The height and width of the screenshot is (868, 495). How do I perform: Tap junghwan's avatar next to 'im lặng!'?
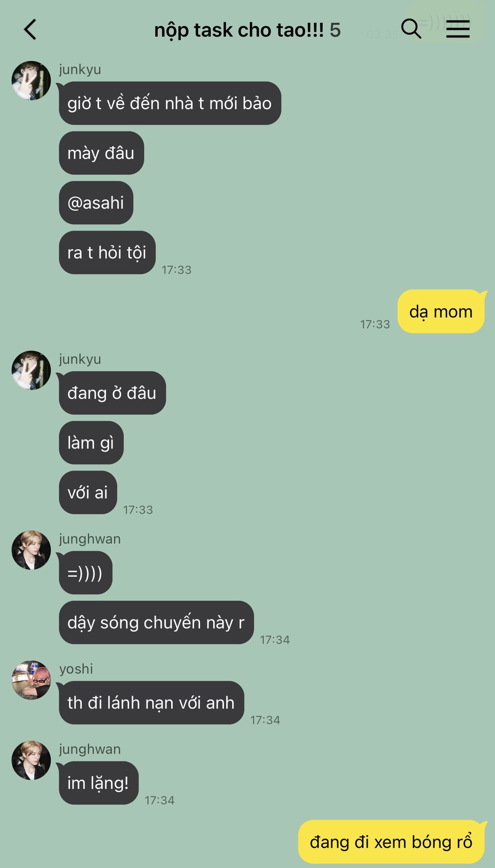31,760
